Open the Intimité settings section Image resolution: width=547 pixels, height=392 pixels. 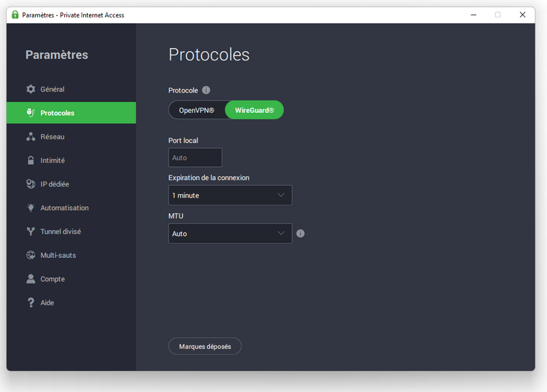71,160
